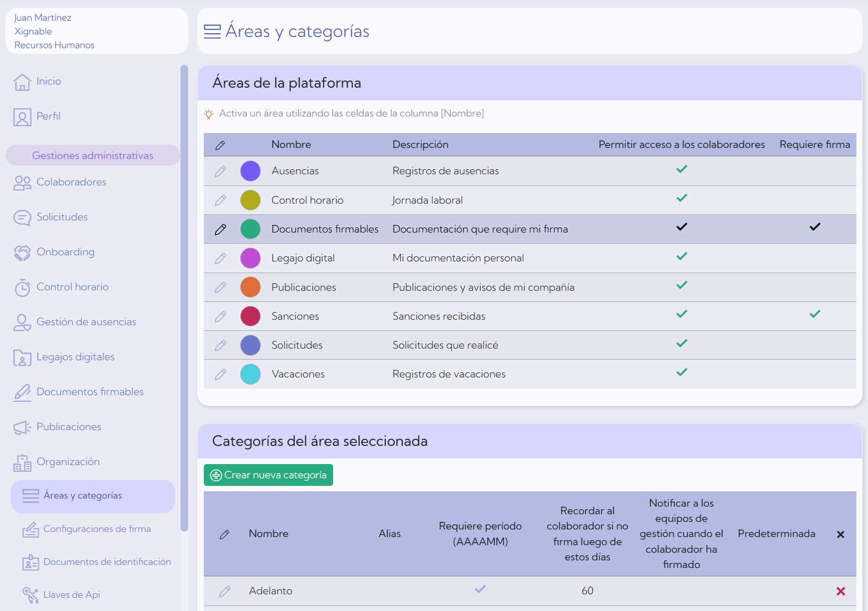Open Llaves de Api menu entry
The image size is (868, 611).
[72, 595]
